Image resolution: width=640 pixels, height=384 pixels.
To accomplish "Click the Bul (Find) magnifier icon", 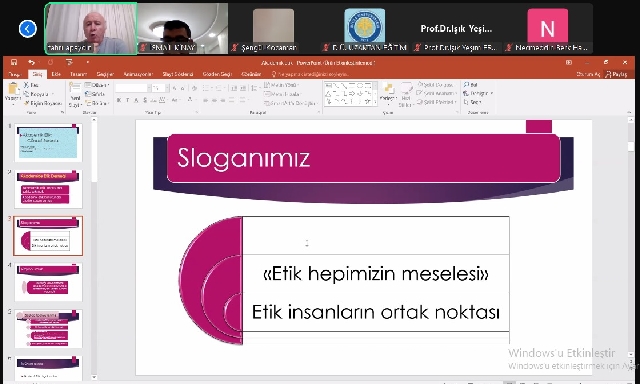I will (x=466, y=84).
